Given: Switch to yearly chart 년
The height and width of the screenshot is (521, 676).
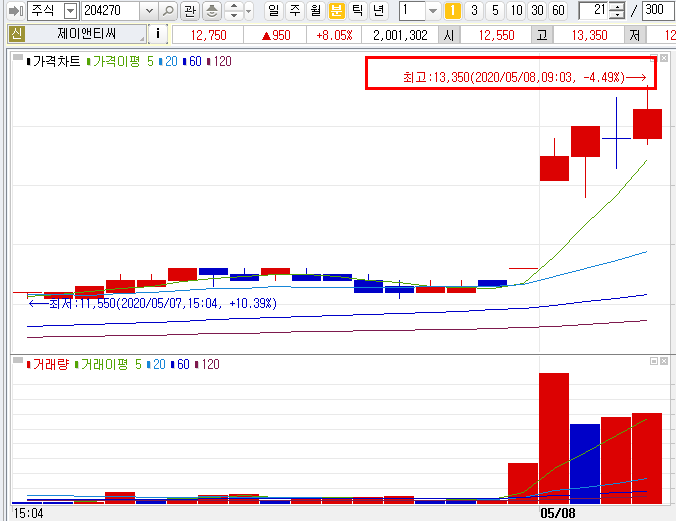Looking at the screenshot, I should (379, 11).
